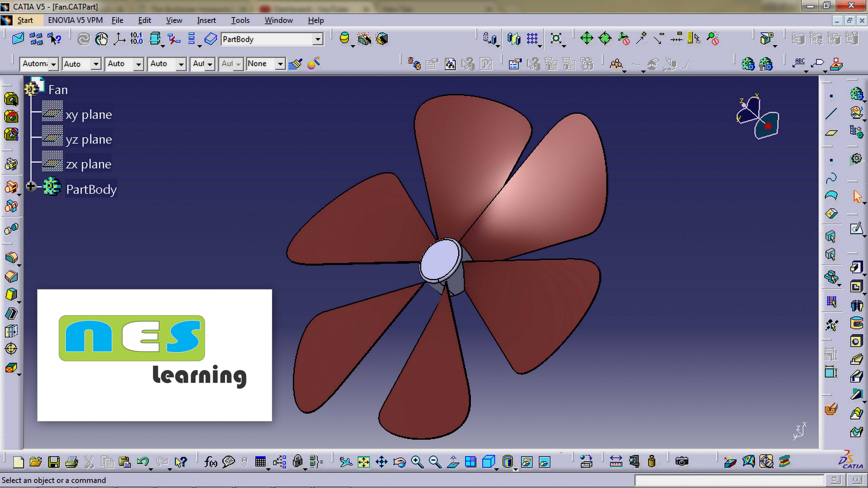Viewport: 868px width, 488px height.
Task: Open the Automatic color dropdown
Action: pos(53,64)
